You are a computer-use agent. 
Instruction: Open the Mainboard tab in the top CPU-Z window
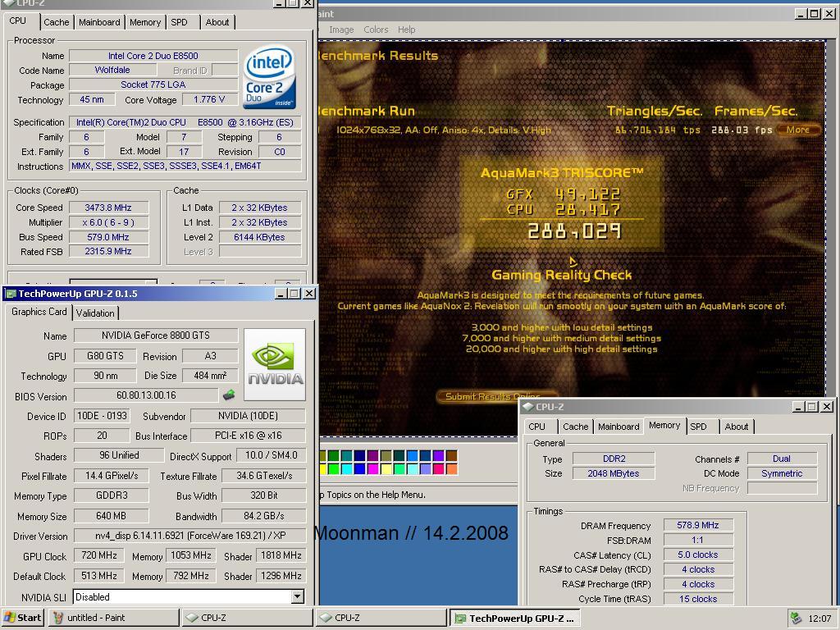[99, 22]
